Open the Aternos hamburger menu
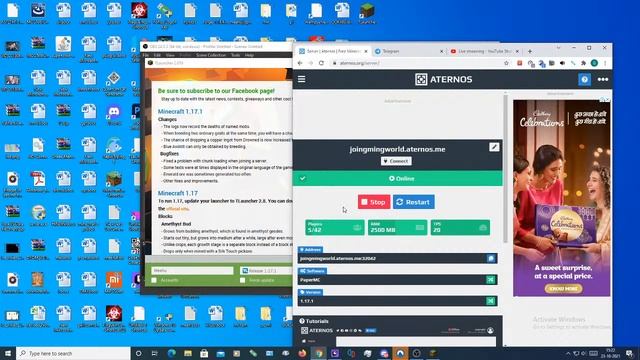Viewport: 640px width, 360px height. click(x=302, y=79)
